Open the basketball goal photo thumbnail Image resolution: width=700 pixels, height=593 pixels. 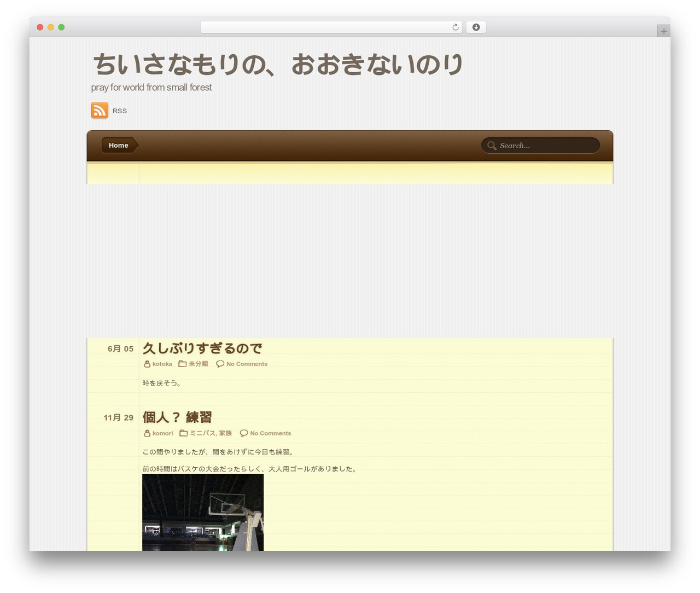(203, 512)
